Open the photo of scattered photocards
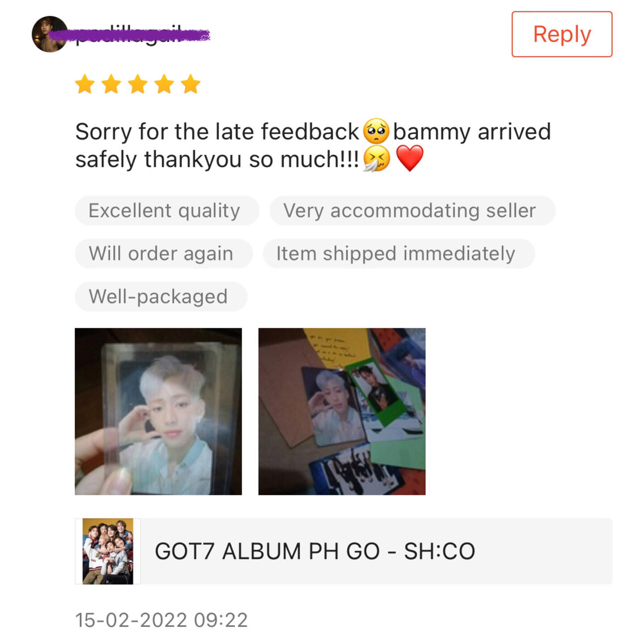Image resolution: width=644 pixels, height=644 pixels. tap(342, 411)
